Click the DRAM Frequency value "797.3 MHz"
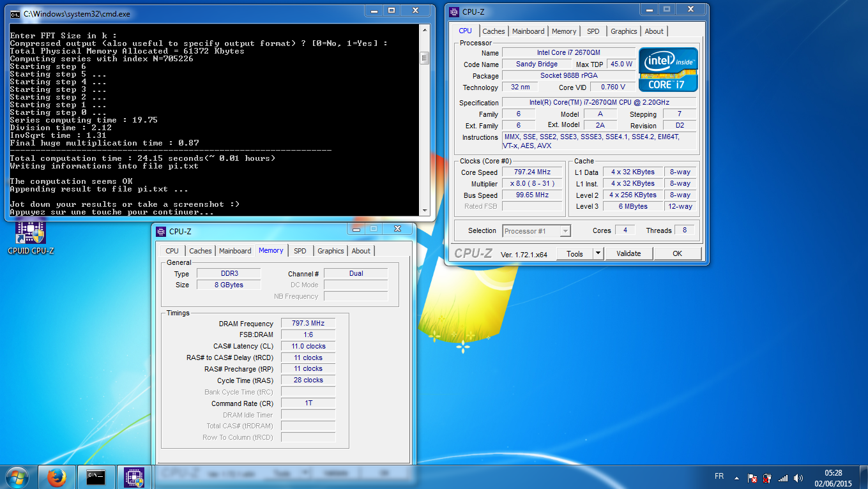Screen dimensions: 868x489 308,323
